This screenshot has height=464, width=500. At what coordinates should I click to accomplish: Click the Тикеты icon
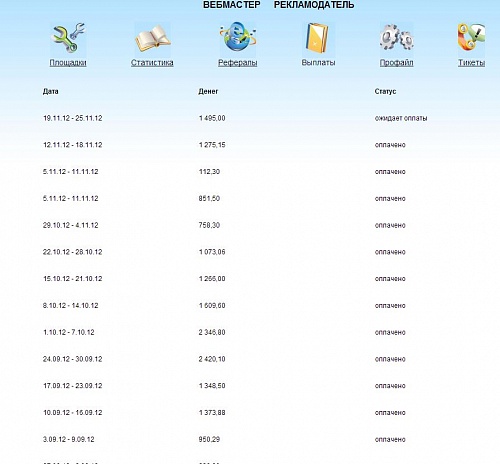[x=471, y=38]
